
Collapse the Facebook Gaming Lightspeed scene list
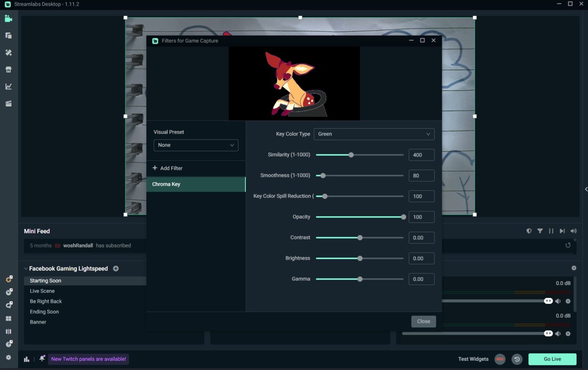26,268
